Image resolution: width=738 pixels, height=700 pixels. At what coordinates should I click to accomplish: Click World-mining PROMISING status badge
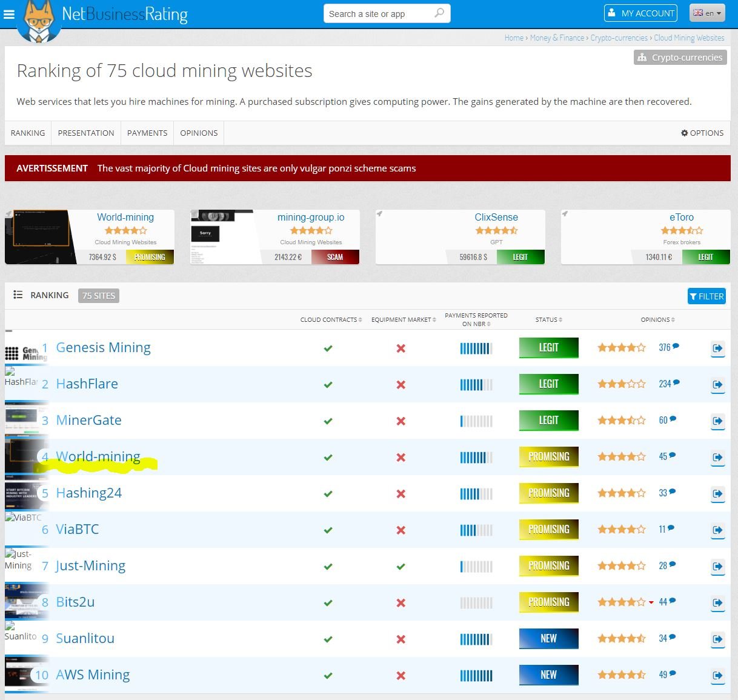pyautogui.click(x=548, y=457)
